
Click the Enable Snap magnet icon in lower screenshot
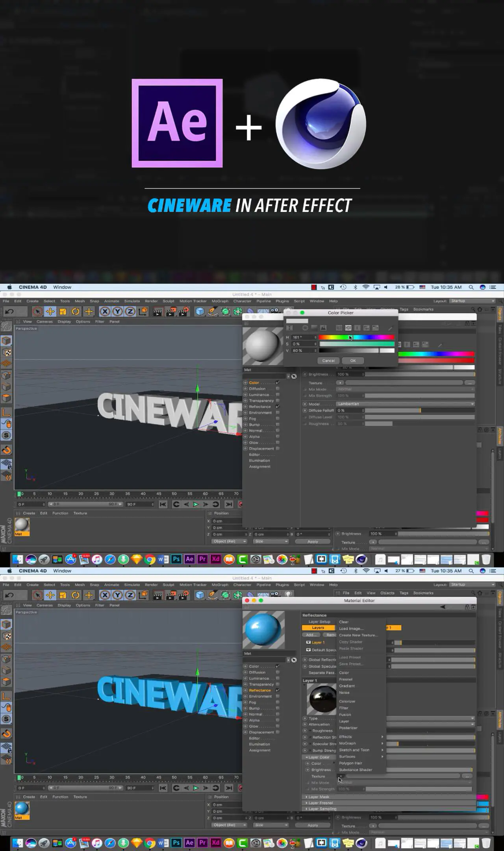pos(6,734)
